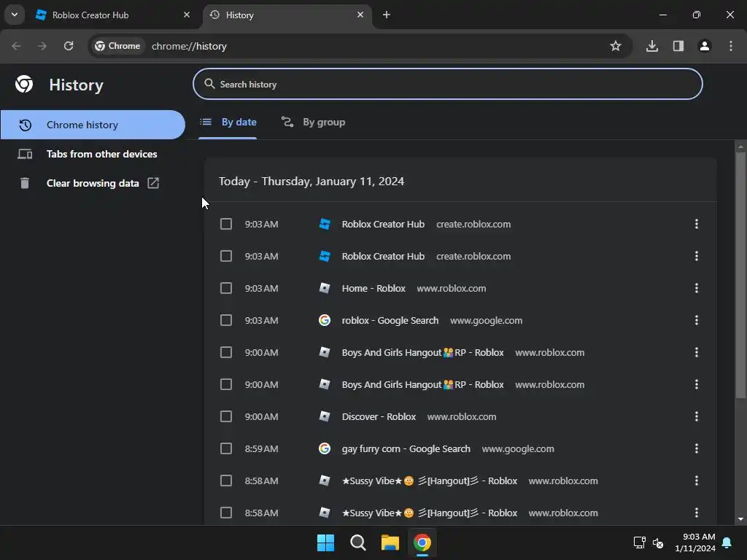Select the Home - Roblox entry checkbox

[x=226, y=288]
